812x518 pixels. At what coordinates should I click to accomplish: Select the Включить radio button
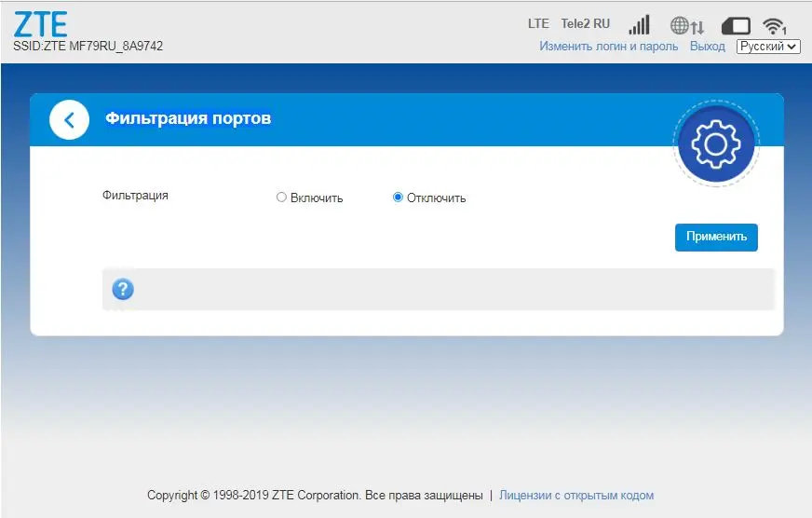coord(281,198)
